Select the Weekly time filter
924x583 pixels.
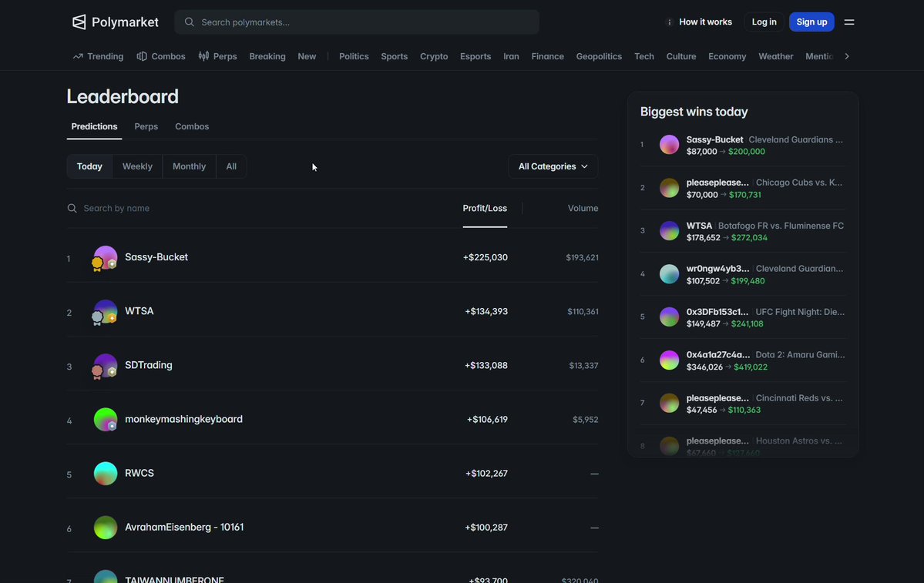[137, 166]
